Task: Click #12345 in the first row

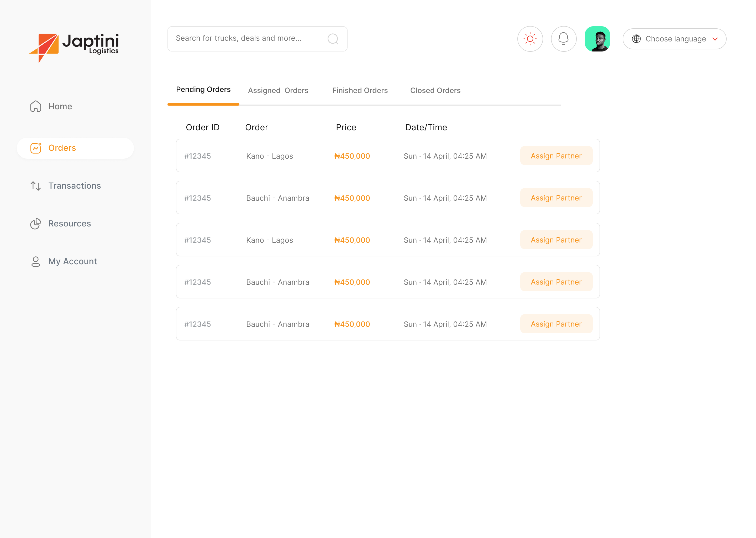Action: tap(198, 156)
